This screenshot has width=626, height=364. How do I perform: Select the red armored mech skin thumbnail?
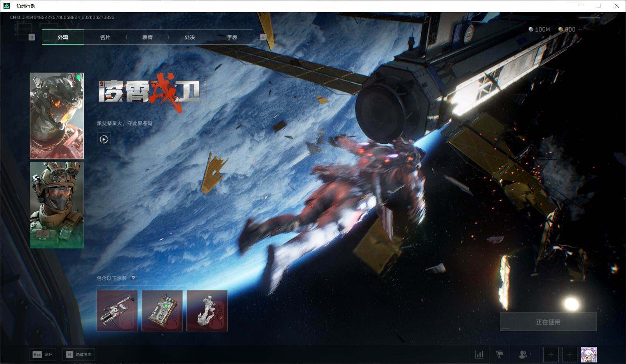(57, 116)
